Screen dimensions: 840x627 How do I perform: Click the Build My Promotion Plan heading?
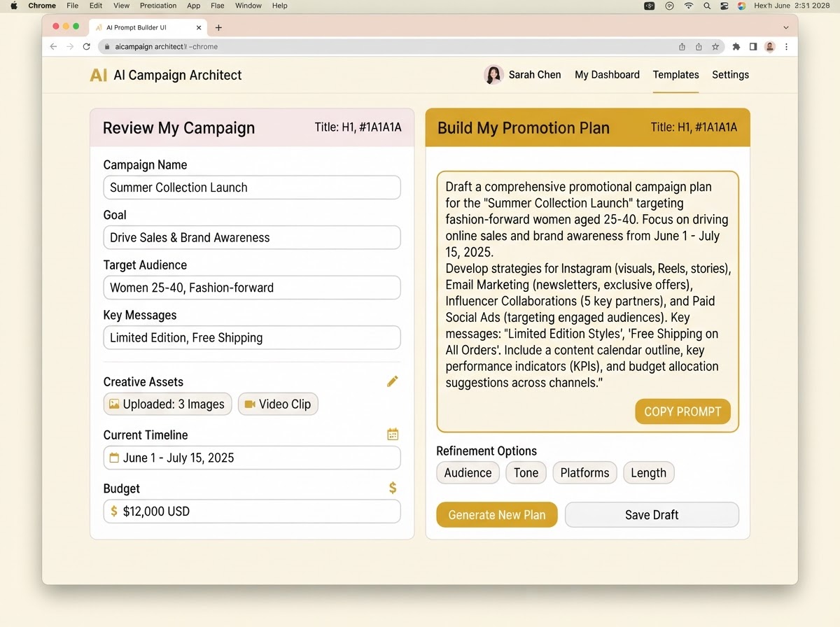pos(524,128)
